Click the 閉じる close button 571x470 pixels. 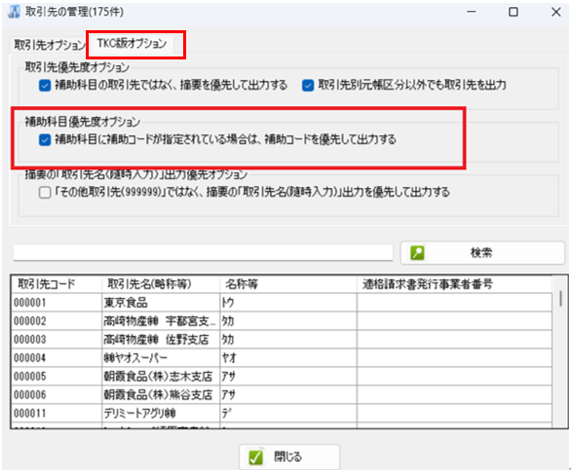[x=290, y=457]
